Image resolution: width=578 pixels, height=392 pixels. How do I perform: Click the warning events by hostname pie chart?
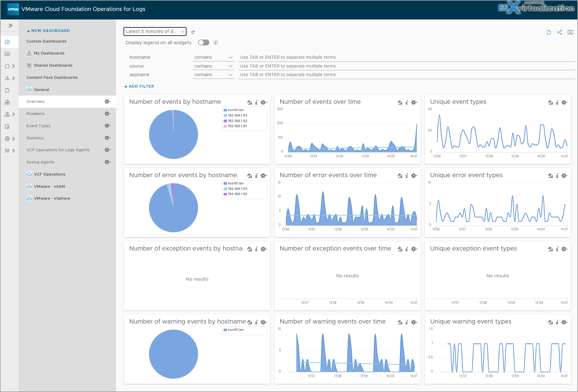click(173, 354)
